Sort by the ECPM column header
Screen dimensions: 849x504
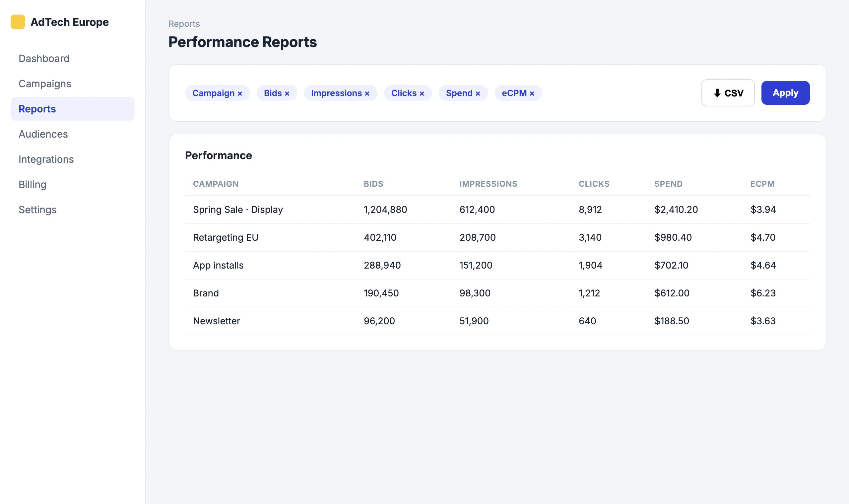(x=762, y=184)
